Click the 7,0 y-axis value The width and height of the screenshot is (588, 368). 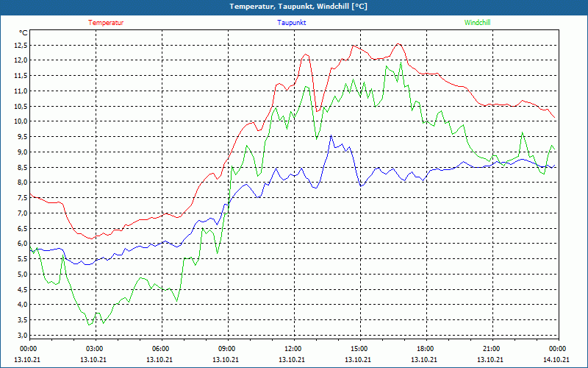(x=23, y=213)
